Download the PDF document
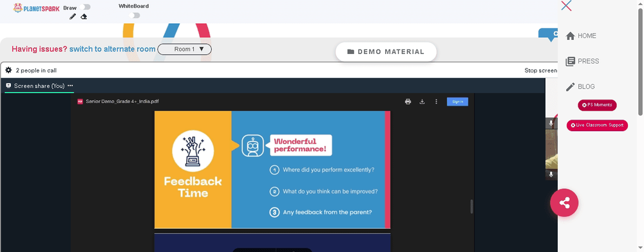The image size is (644, 252). click(422, 102)
